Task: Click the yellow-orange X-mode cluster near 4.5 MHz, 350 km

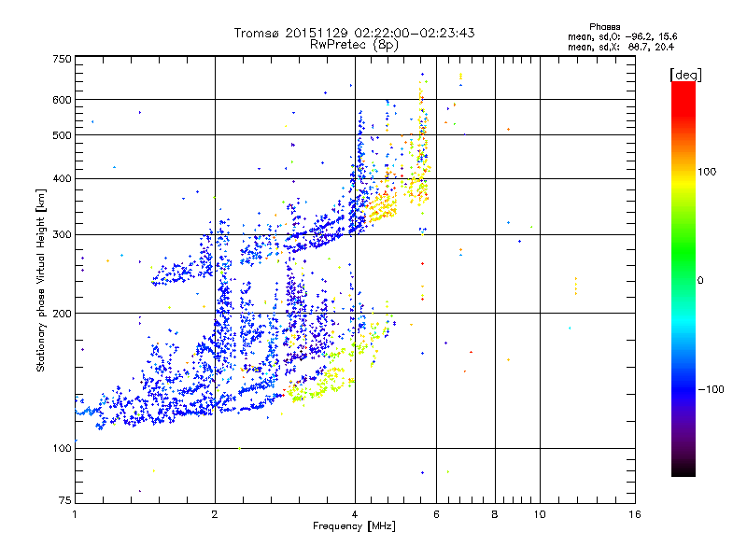Action: (x=381, y=207)
